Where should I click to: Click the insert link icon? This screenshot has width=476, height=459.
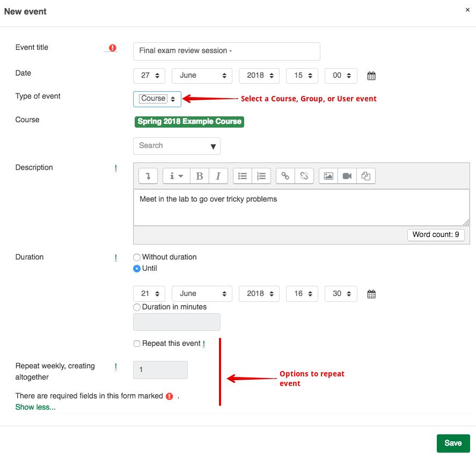(x=285, y=176)
